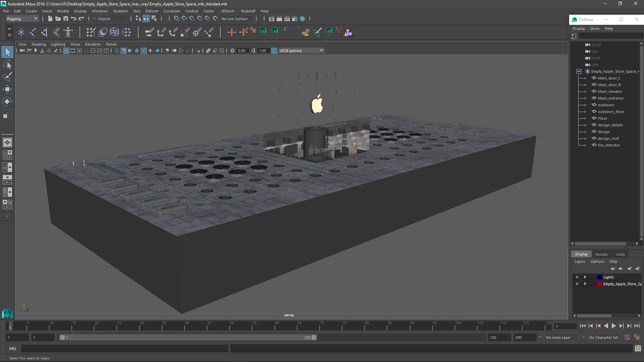Image resolution: width=644 pixels, height=362 pixels.
Task: Toggle wireframe shading in viewport toolbar
Action: 117,51
